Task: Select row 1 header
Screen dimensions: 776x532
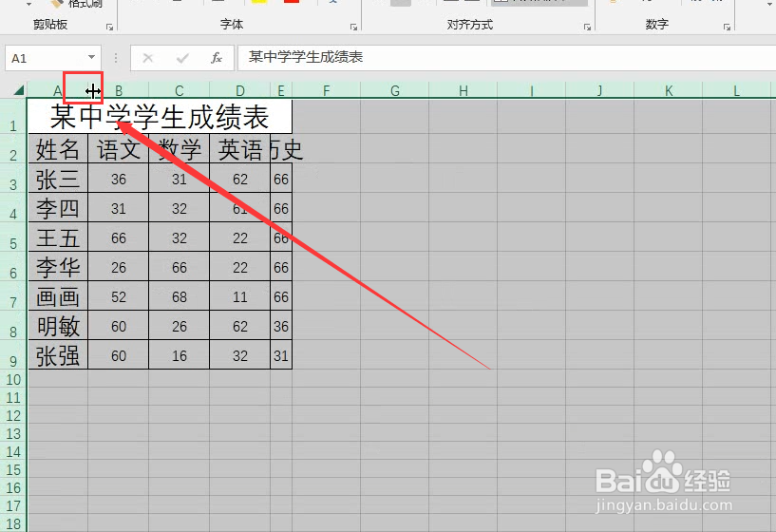Action: [x=13, y=116]
